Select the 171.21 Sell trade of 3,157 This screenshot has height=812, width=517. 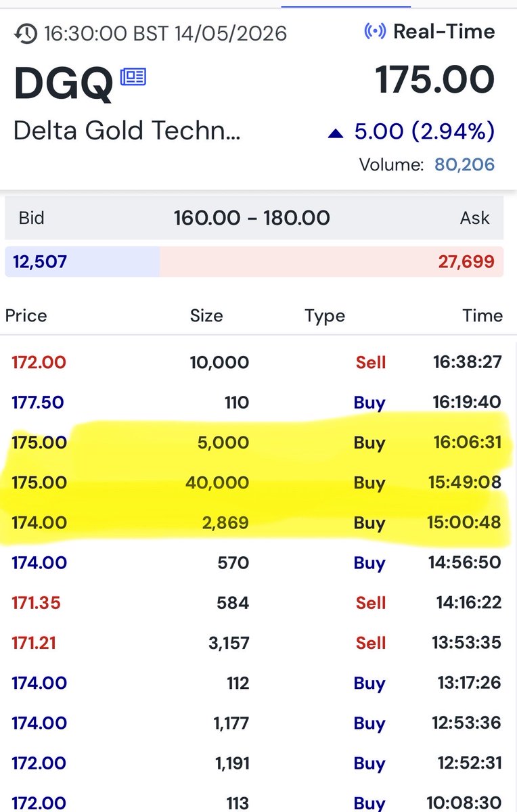[257, 642]
